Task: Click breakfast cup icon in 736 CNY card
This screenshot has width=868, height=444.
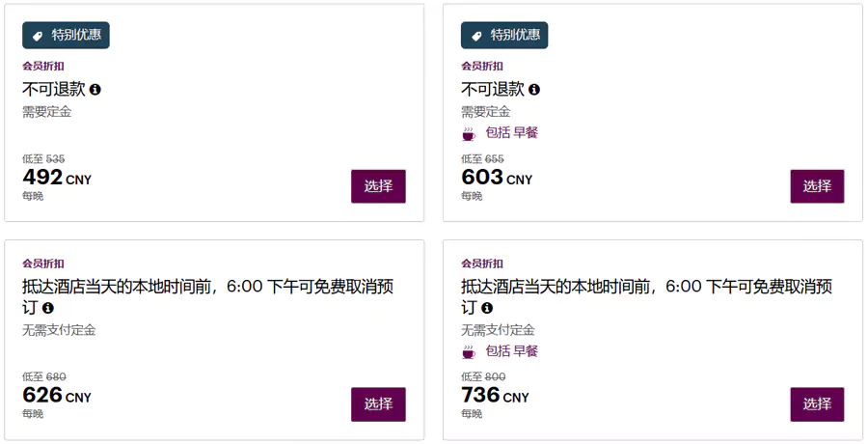Action: pyautogui.click(x=469, y=352)
